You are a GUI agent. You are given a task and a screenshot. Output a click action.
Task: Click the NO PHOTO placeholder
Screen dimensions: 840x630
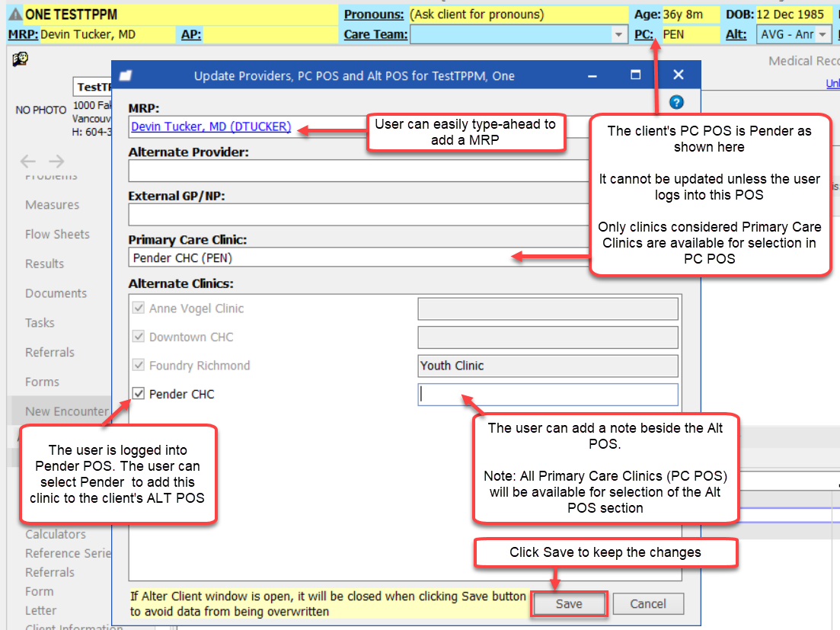40,110
